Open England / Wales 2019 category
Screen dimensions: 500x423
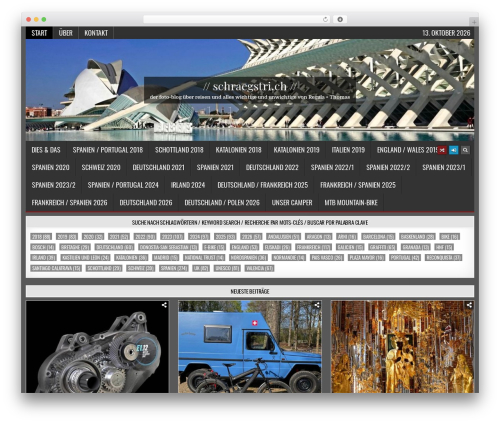[407, 150]
